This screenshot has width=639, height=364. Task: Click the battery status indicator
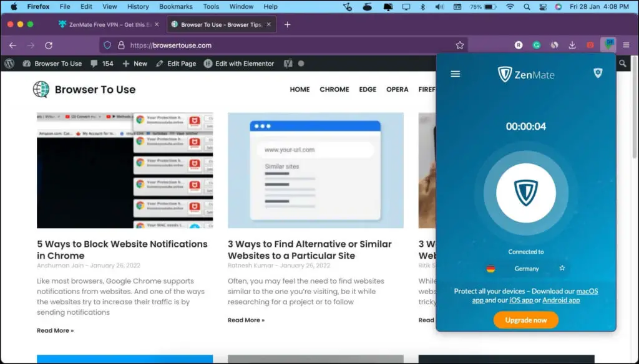click(483, 6)
